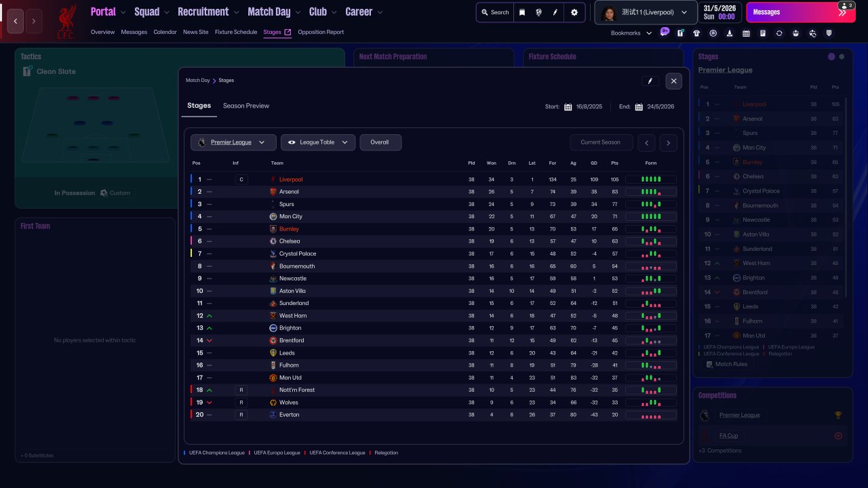The width and height of the screenshot is (868, 488).
Task: Click the pencil edit icon in the Stages dialog
Action: (650, 81)
